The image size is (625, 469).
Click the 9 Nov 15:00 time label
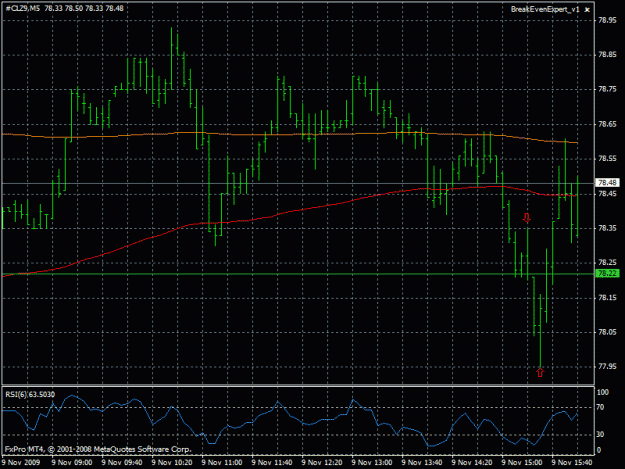(522, 462)
